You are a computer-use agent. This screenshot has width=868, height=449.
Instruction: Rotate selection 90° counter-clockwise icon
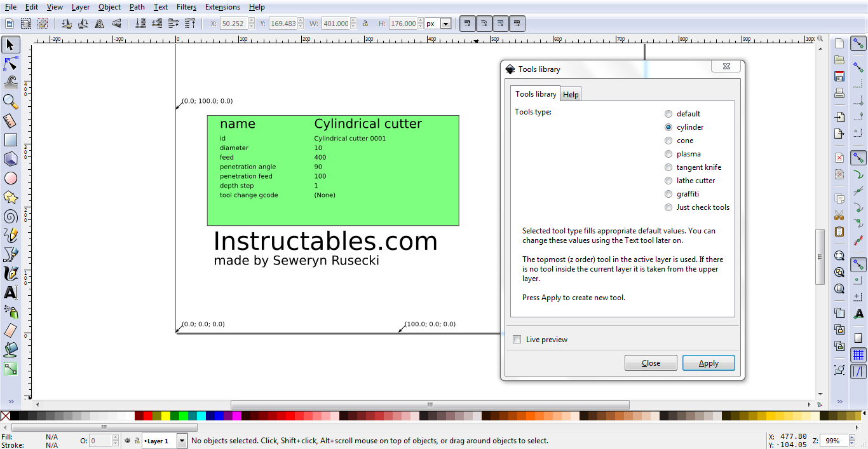click(x=66, y=24)
